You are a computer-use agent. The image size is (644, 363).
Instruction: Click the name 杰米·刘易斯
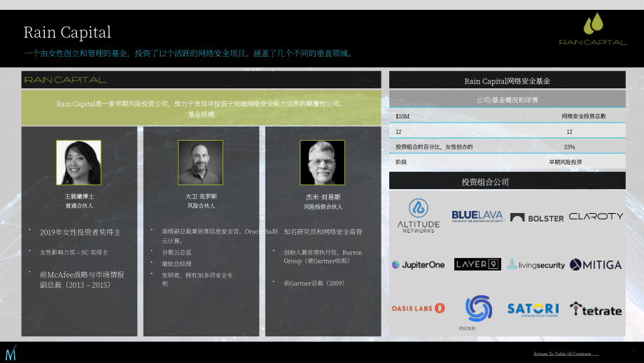[323, 198]
